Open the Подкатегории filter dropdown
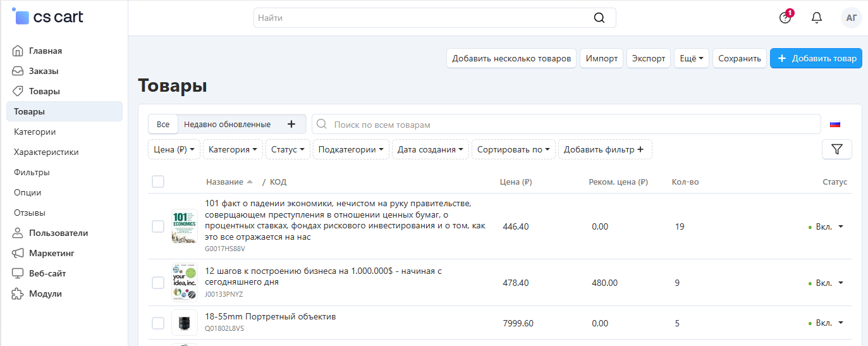The image size is (868, 346). click(x=351, y=149)
